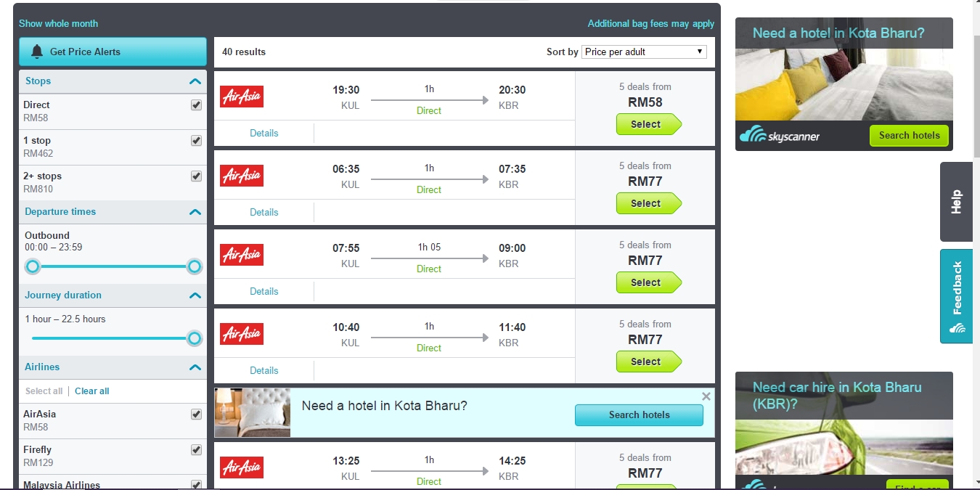Click Clear all in the Airlines filter
This screenshot has width=980, height=490.
91,391
